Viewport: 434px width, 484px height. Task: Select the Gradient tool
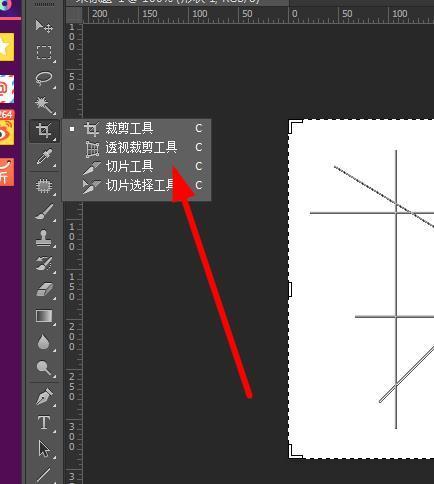click(x=44, y=316)
